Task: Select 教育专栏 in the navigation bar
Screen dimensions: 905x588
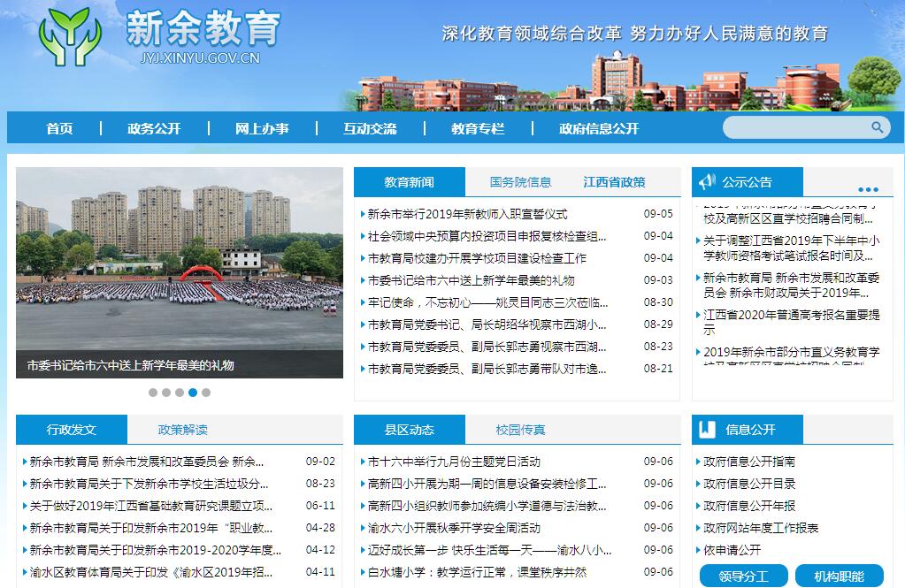Action: point(478,128)
